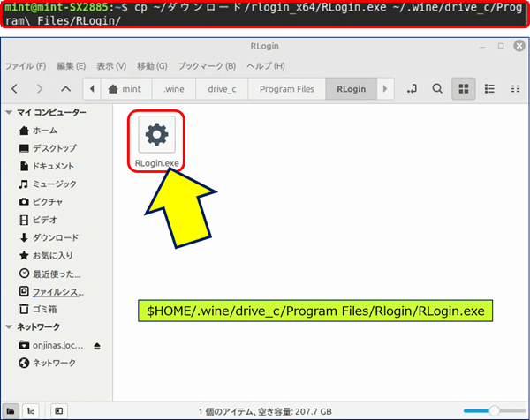The width and height of the screenshot is (530, 420).
Task: Open the 移動 (G) menu
Action: [x=152, y=66]
